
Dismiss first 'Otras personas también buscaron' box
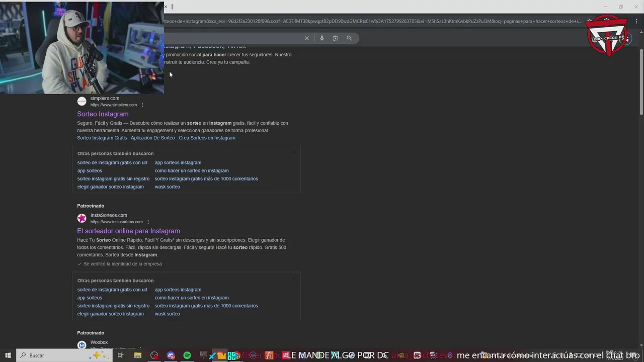[x=294, y=152]
